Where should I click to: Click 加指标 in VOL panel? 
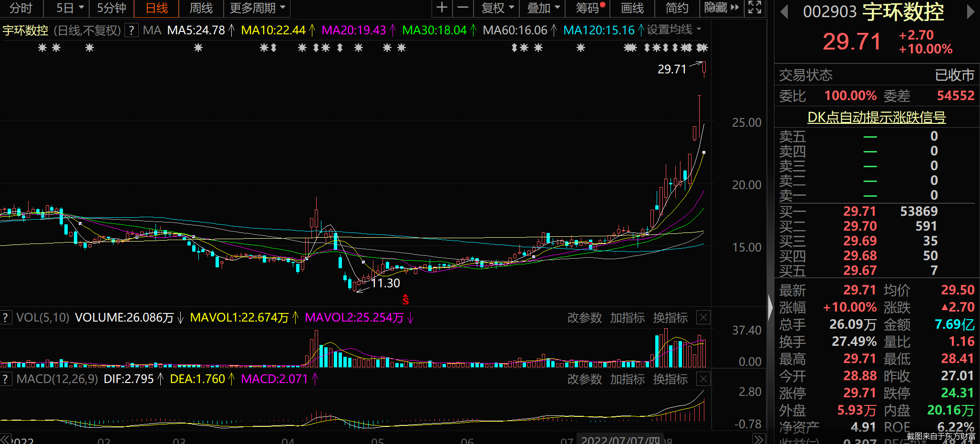(x=628, y=318)
